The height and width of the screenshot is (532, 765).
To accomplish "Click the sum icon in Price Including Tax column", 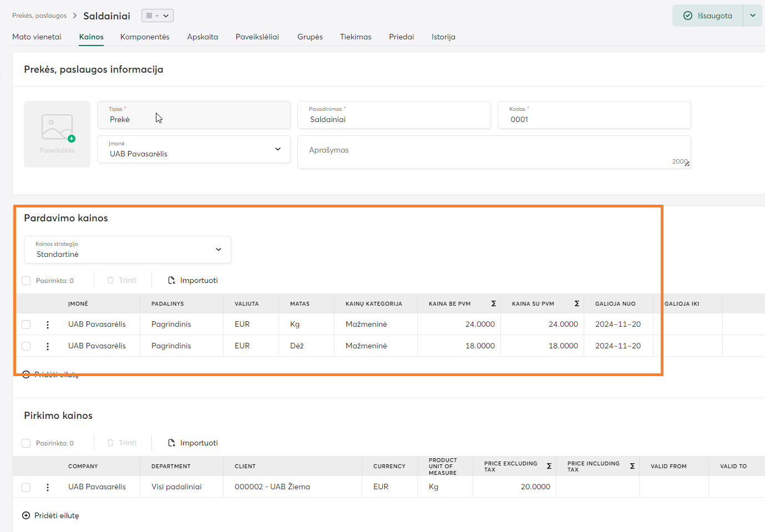I will 632,467.
